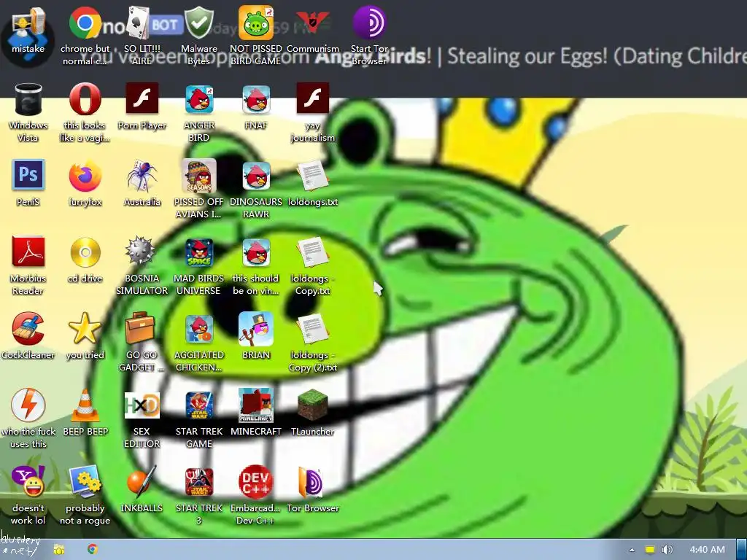The image size is (747, 560).
Task: Click the 4:40 AM taskbar clock
Action: [x=707, y=550]
